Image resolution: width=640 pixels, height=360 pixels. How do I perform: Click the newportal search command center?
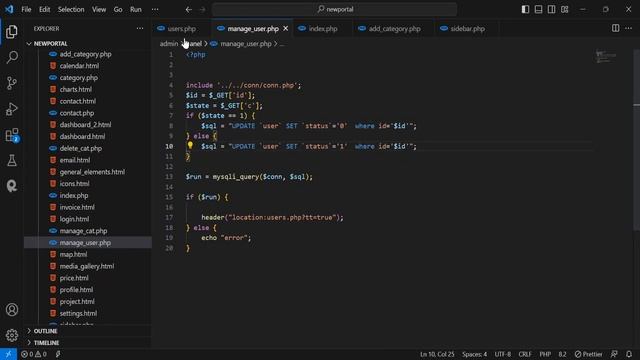click(x=335, y=9)
